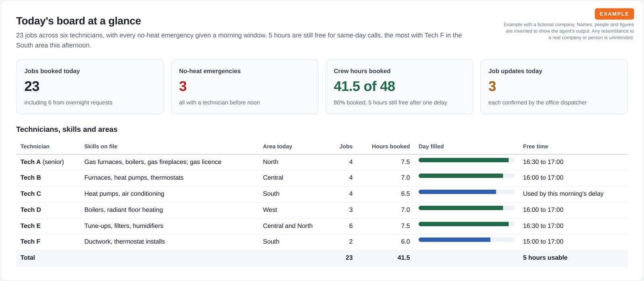
Task: Open the Jobs booked today card
Action: coord(90,87)
